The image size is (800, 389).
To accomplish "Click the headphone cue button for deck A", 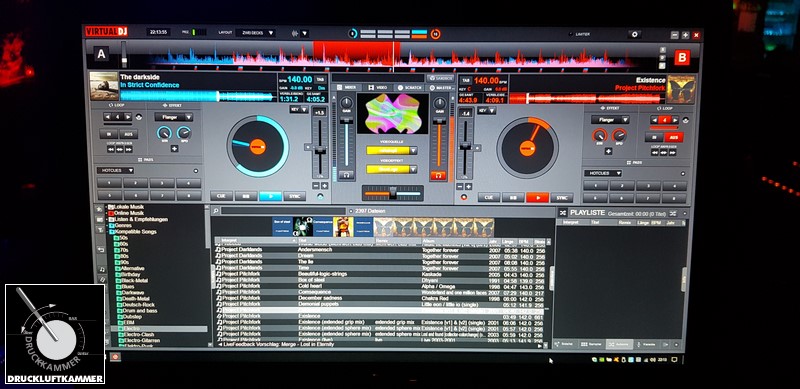I will coord(346,175).
